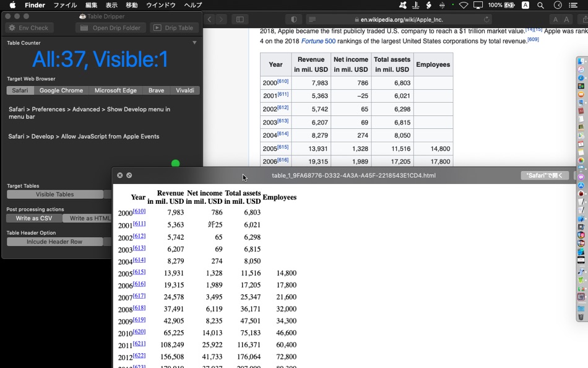This screenshot has height=368, width=588.
Task: Click Employees header in Wikipedia table
Action: pos(433,64)
